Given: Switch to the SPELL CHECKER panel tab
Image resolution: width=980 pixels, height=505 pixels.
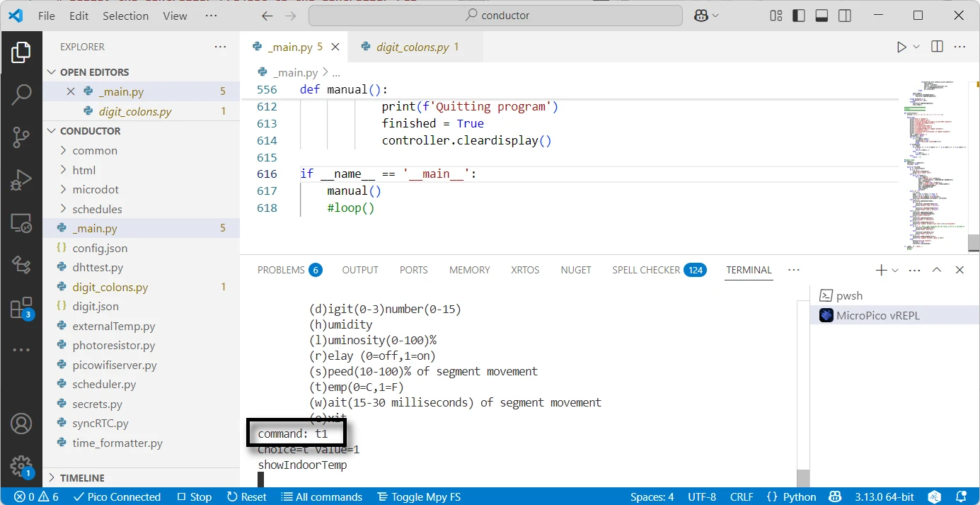Looking at the screenshot, I should point(659,270).
